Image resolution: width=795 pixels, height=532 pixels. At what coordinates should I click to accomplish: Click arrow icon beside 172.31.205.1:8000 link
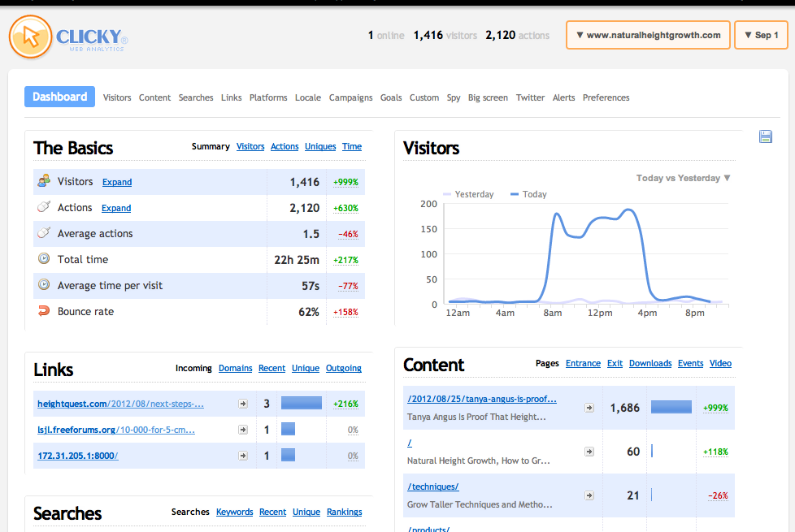click(243, 456)
